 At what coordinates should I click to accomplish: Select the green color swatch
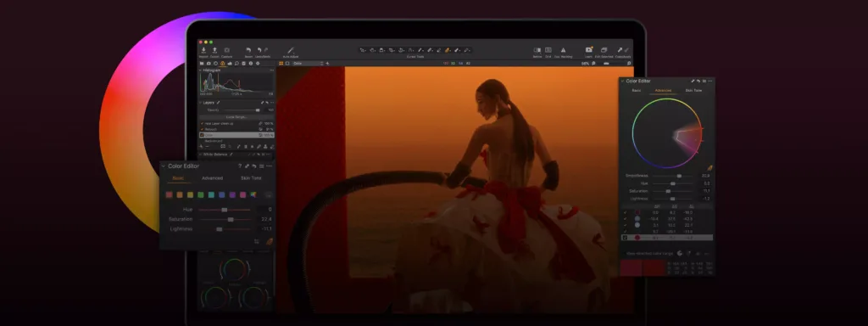point(201,194)
